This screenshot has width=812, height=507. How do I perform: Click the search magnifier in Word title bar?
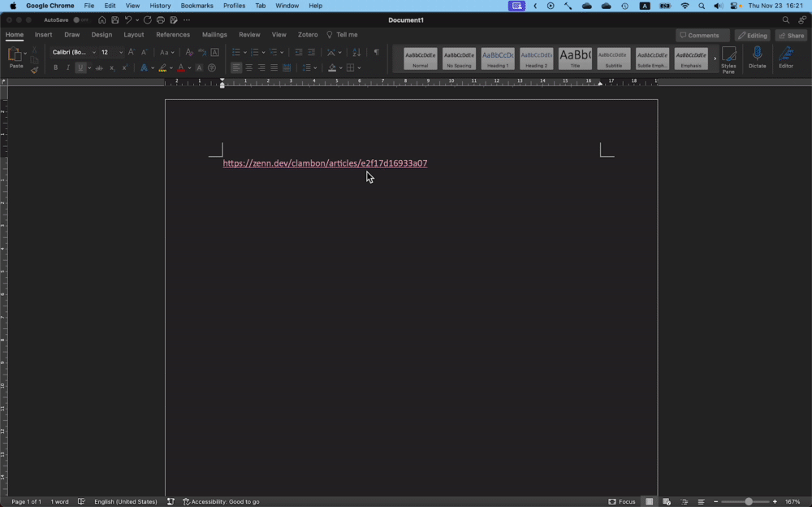pos(785,19)
